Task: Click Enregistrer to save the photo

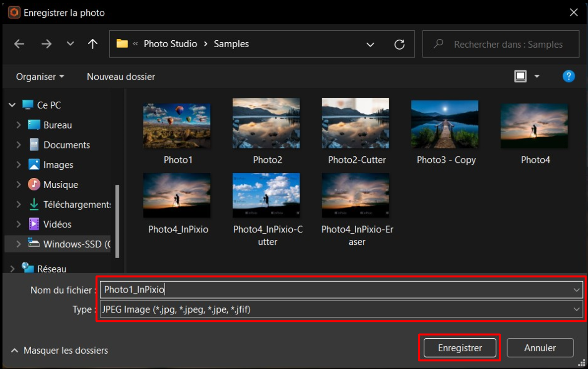Action: click(460, 348)
